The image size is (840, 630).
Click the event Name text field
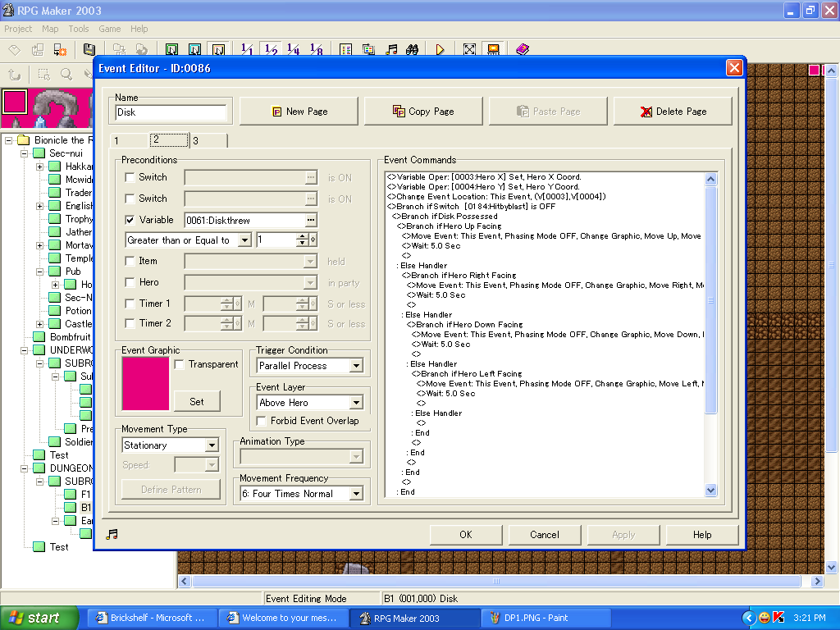point(171,112)
